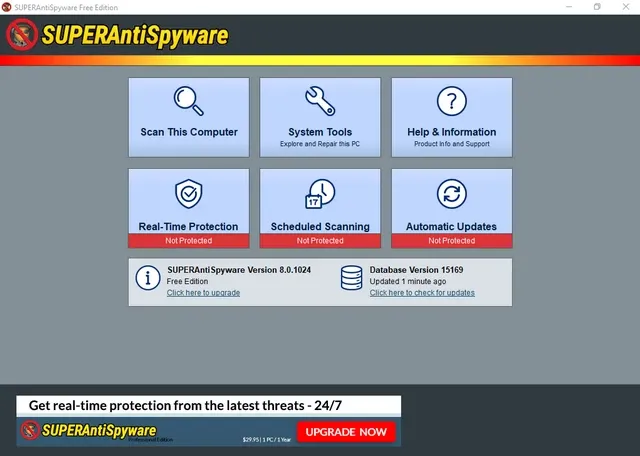The height and width of the screenshot is (456, 640).
Task: Open System Tools label
Action: pyautogui.click(x=320, y=132)
